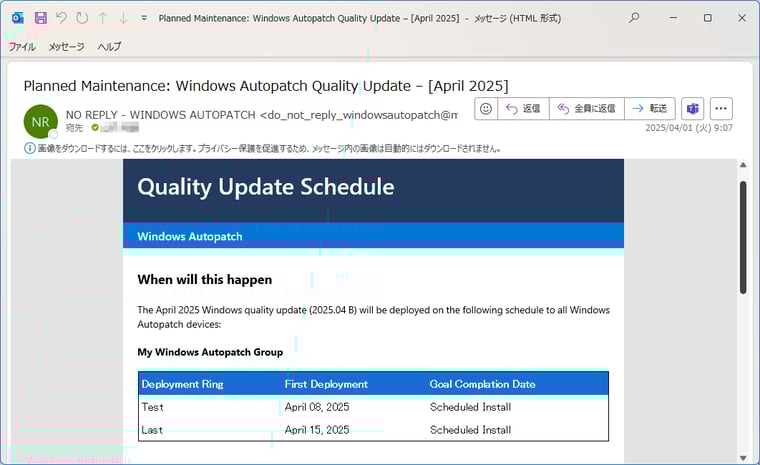760x465 pixels.
Task: Click the email subject line text
Action: click(266, 86)
